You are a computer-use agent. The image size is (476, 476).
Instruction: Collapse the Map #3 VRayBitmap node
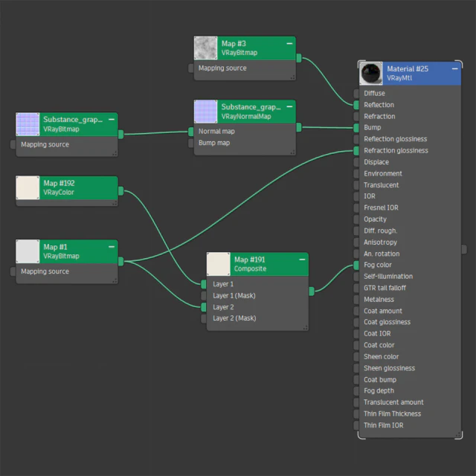pos(289,44)
